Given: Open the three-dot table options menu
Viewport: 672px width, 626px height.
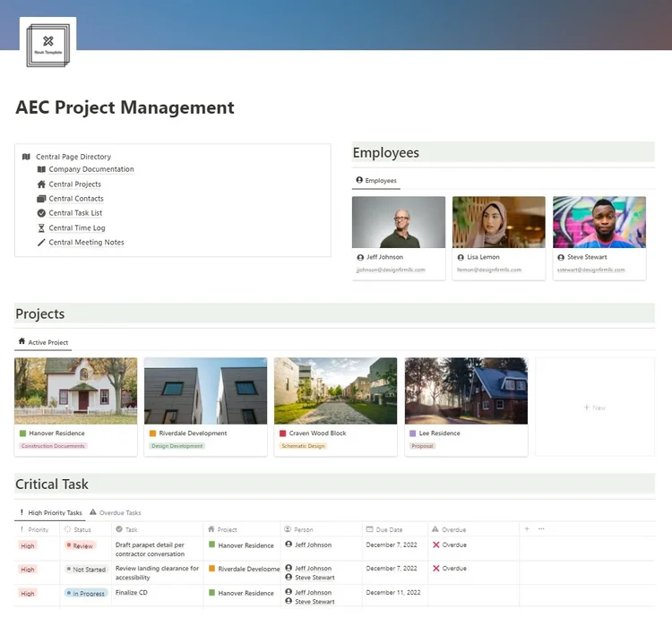Looking at the screenshot, I should pyautogui.click(x=541, y=528).
